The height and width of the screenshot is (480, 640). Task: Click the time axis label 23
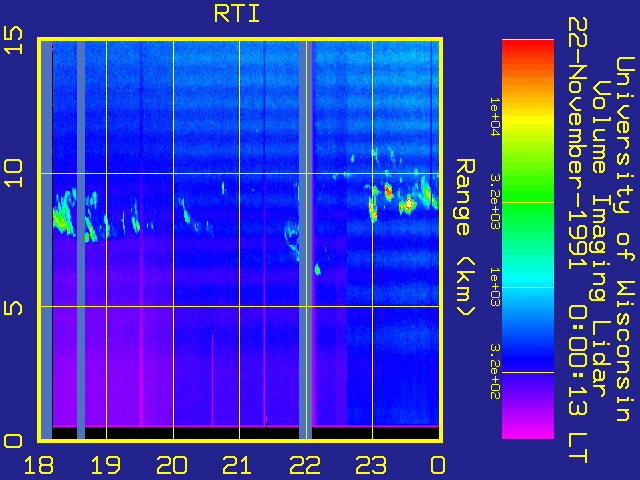click(371, 465)
